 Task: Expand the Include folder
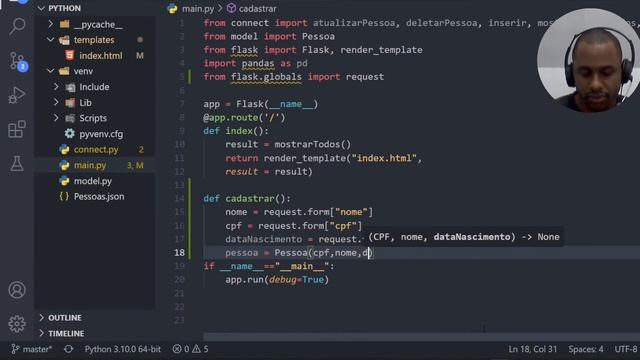(56, 87)
